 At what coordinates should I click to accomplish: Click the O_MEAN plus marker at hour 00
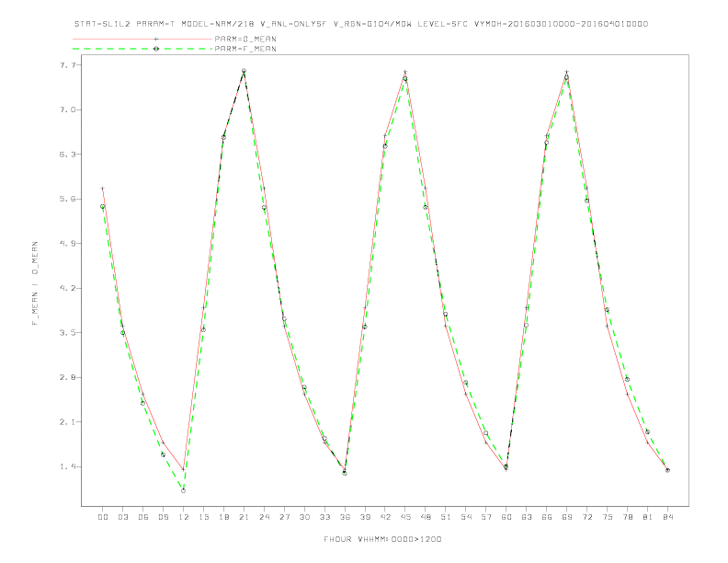(x=103, y=189)
